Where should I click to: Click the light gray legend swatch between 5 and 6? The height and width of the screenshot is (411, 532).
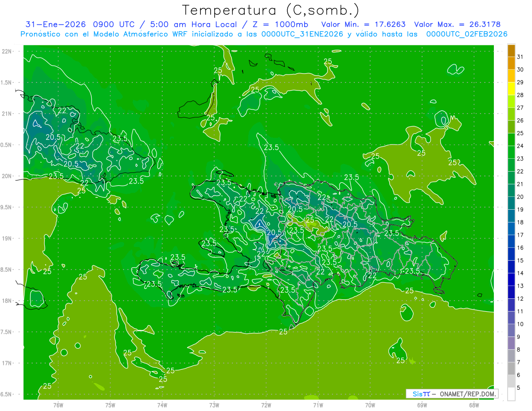pos(511,381)
